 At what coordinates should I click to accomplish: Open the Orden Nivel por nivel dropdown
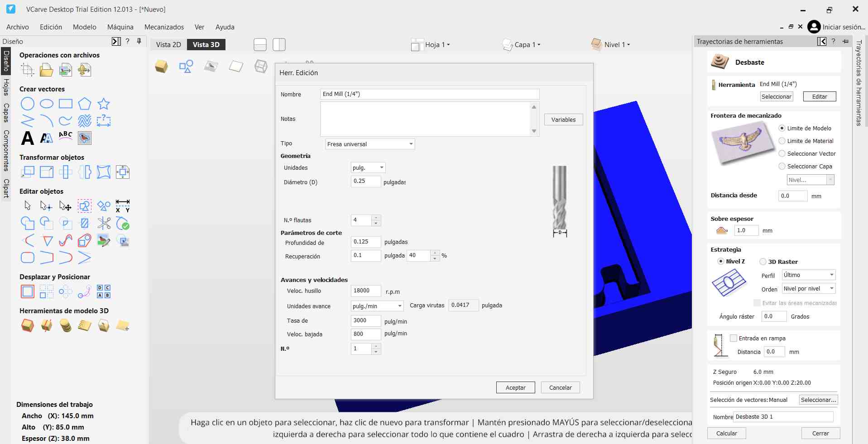point(809,288)
